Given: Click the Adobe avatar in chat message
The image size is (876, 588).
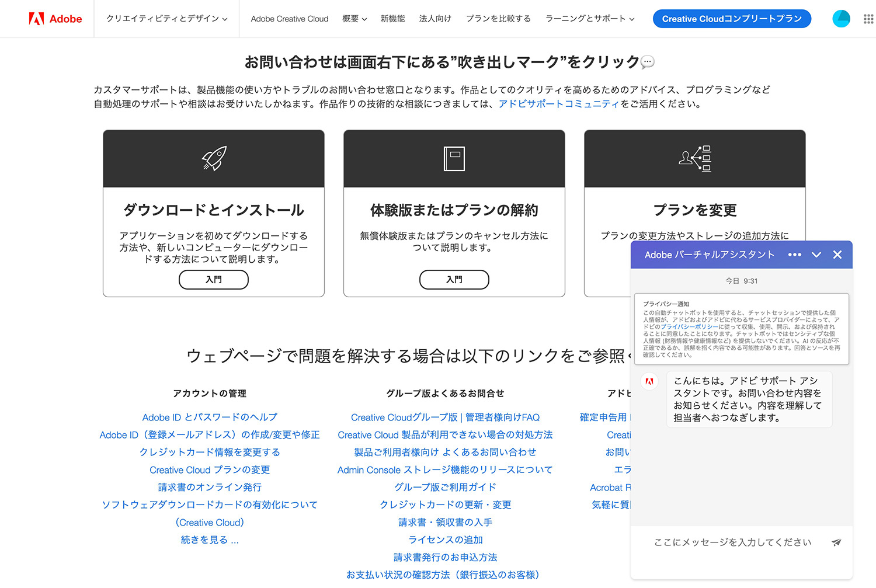Looking at the screenshot, I should (649, 381).
